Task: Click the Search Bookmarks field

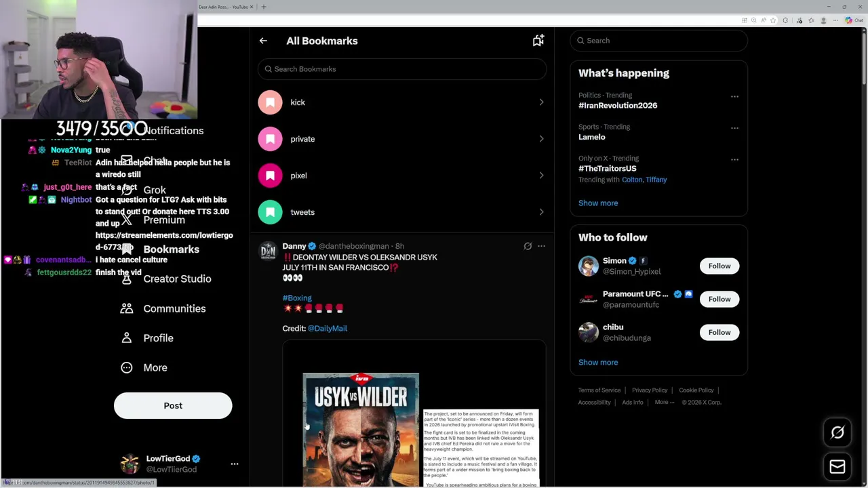Action: [x=402, y=69]
